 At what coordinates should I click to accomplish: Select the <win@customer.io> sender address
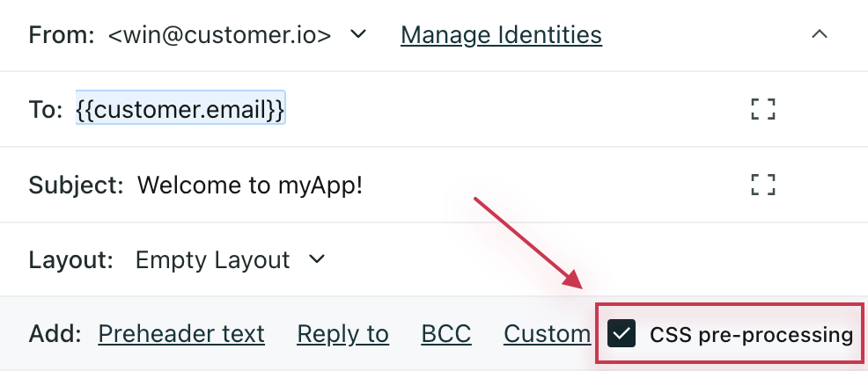tap(220, 35)
